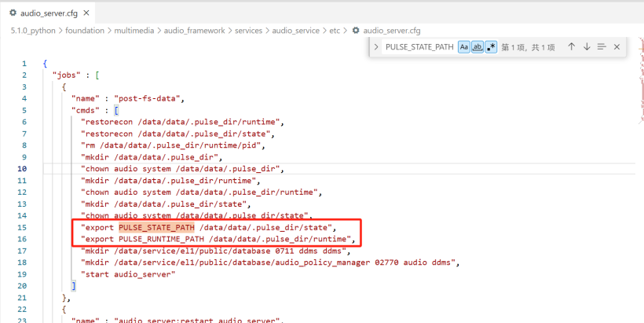Viewport: 644px width, 323px height.
Task: Click the match count text 第 1 项, 共 1 项
Action: [529, 47]
